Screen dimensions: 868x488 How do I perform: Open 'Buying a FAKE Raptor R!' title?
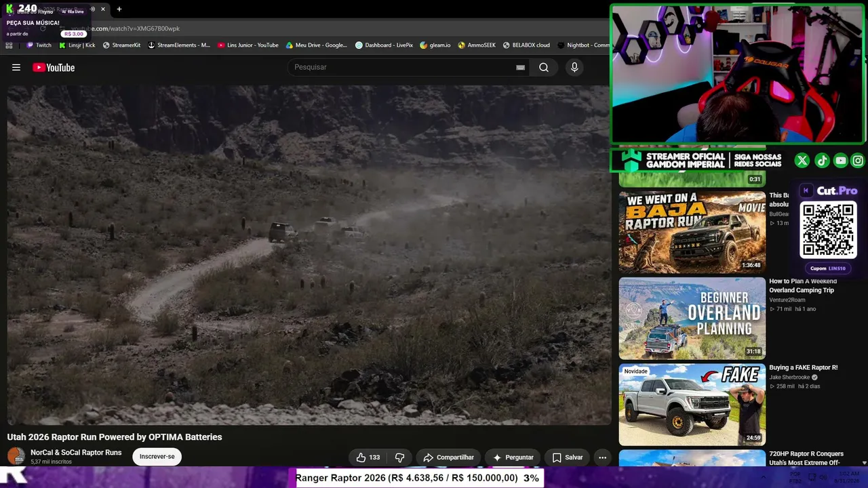[x=803, y=367]
